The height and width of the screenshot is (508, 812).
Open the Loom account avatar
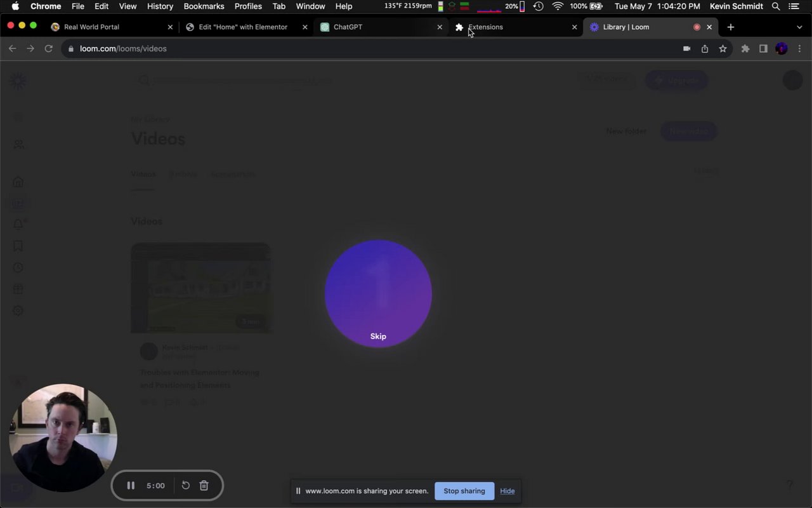[x=792, y=80]
